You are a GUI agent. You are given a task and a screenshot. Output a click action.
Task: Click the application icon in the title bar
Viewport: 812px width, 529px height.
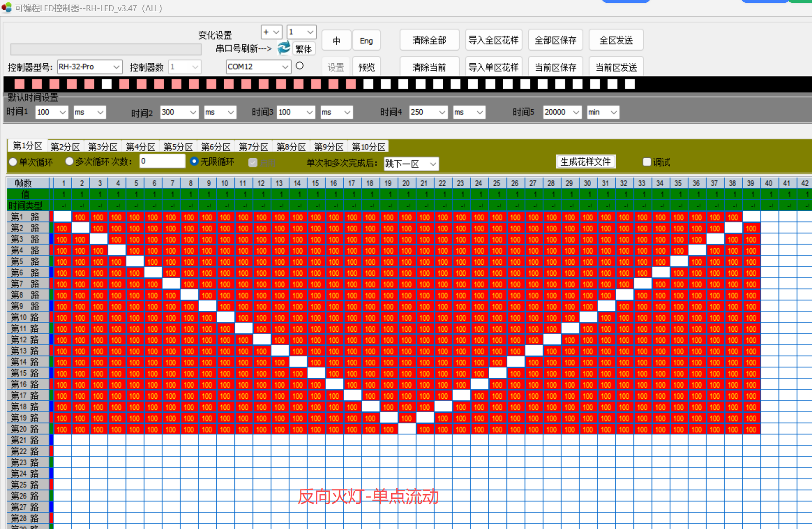7,8
